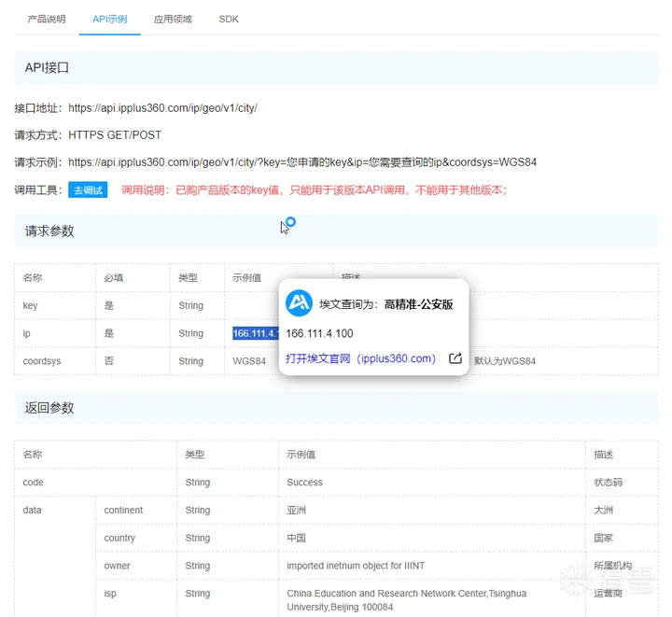Image resolution: width=672 pixels, height=617 pixels.
Task: Switch to the 应用领域 tab
Action: [173, 20]
